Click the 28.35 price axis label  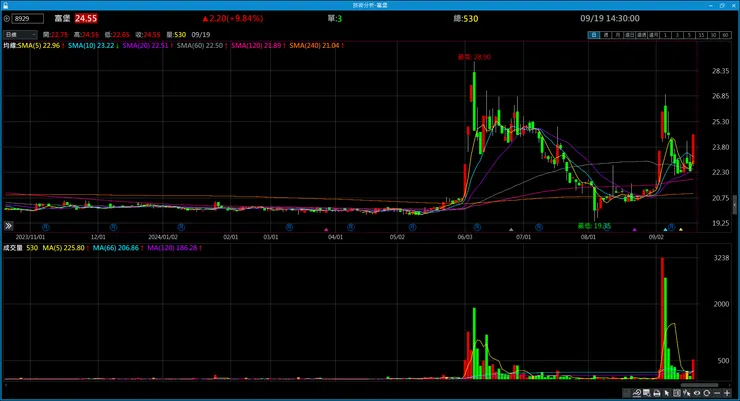(720, 71)
